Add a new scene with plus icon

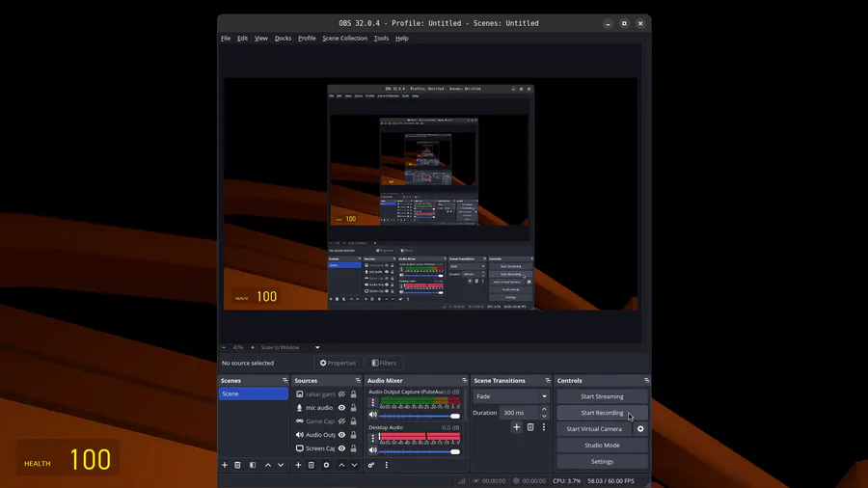point(225,465)
